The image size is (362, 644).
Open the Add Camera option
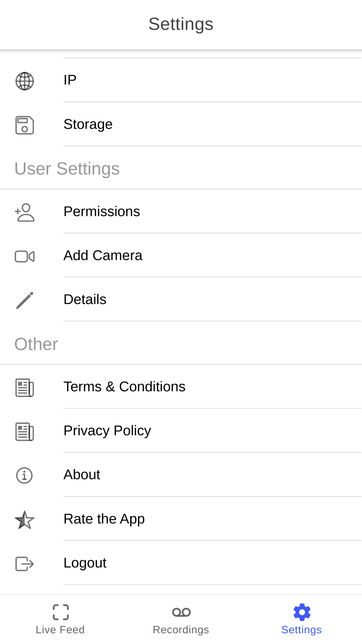click(x=103, y=255)
